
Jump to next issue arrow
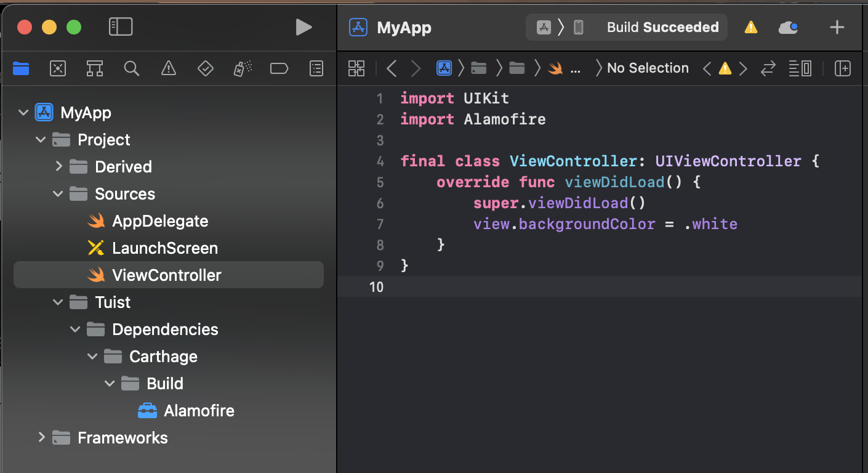744,68
